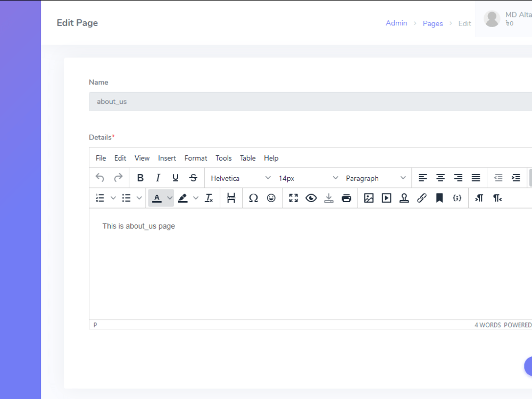
Task: Insert a page break
Action: pyautogui.click(x=231, y=198)
